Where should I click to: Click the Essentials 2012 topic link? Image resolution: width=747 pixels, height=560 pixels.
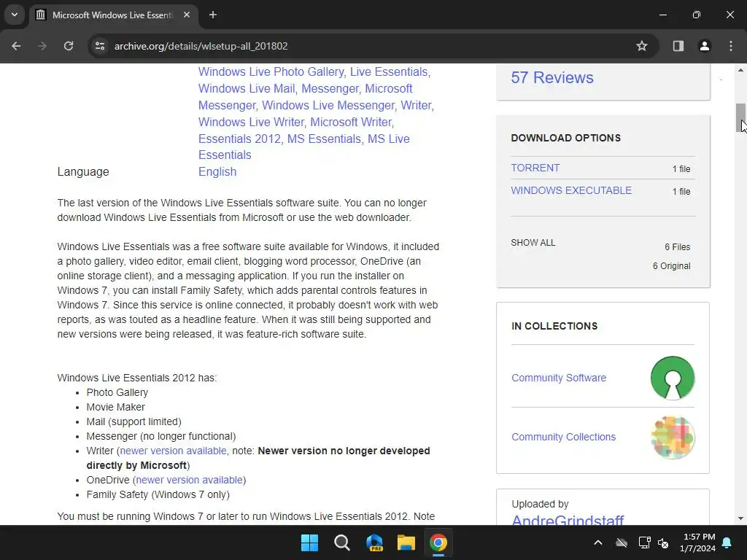coord(239,139)
